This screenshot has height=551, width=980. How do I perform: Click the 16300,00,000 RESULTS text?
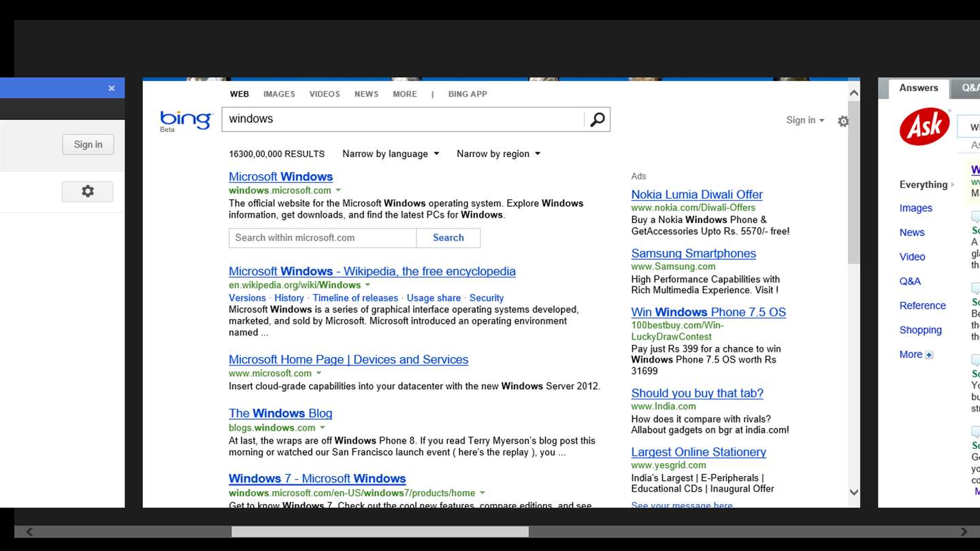277,154
